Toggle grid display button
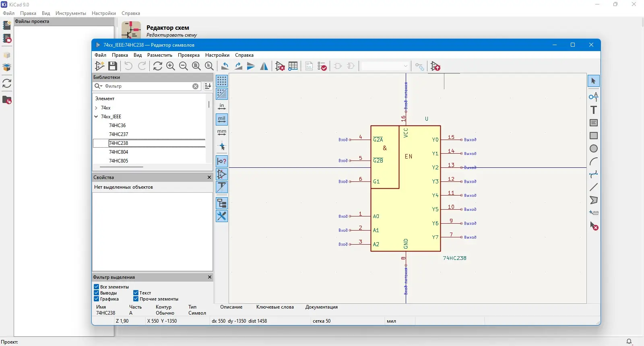 222,81
